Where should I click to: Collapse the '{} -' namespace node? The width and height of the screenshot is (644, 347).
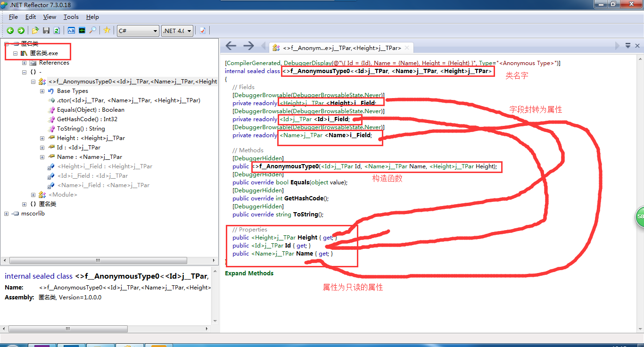[25, 72]
